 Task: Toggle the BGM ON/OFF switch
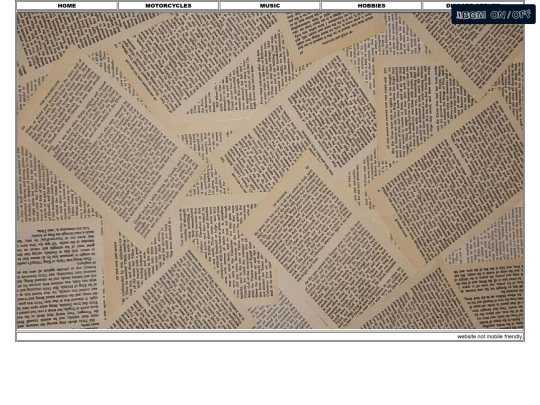[493, 14]
